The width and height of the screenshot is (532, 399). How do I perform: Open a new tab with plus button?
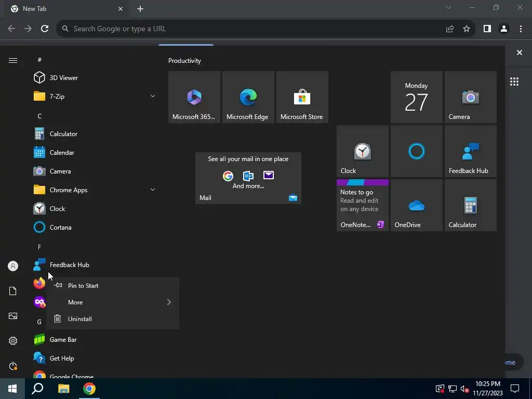coord(140,9)
